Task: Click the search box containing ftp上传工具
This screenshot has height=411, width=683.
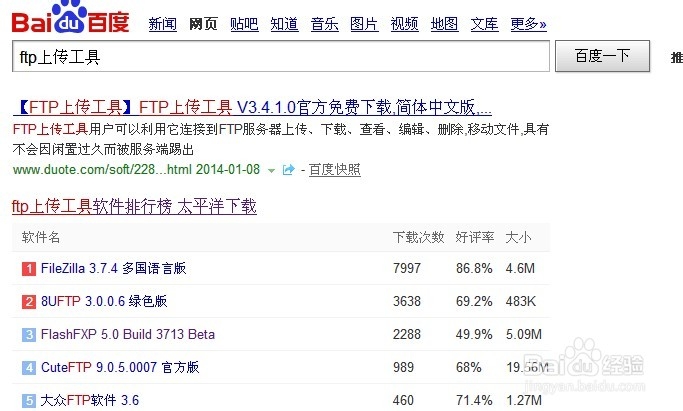Action: pos(281,56)
